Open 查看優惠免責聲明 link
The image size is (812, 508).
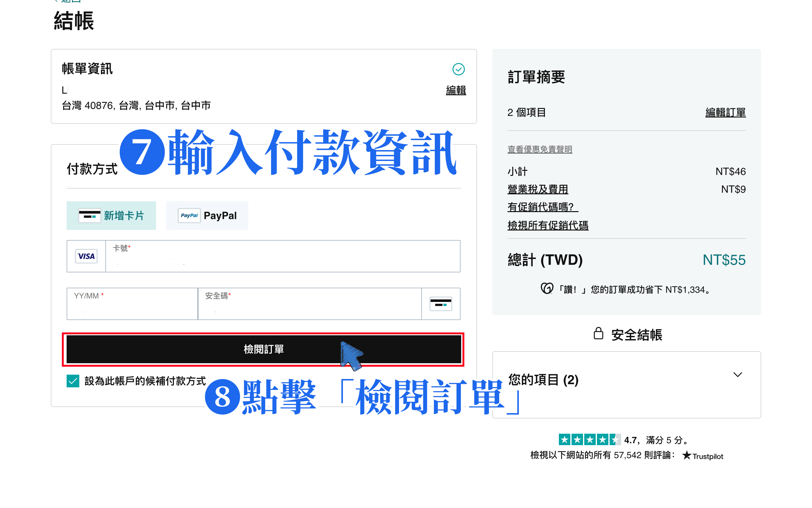pos(540,149)
